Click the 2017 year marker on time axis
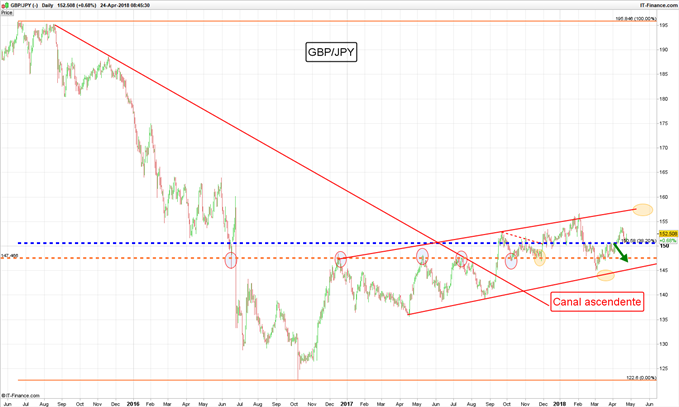 [346, 404]
